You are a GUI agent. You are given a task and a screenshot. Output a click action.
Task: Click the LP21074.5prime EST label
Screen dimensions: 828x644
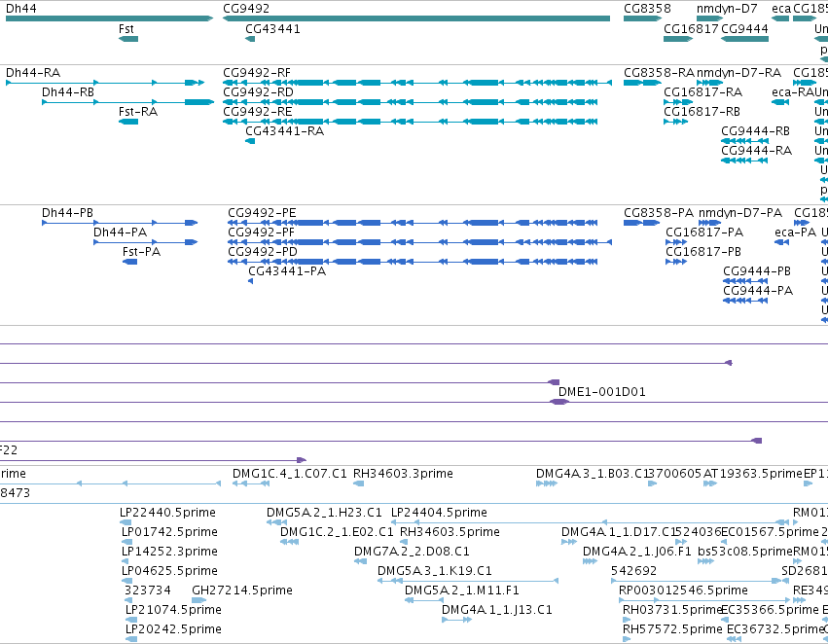point(173,610)
